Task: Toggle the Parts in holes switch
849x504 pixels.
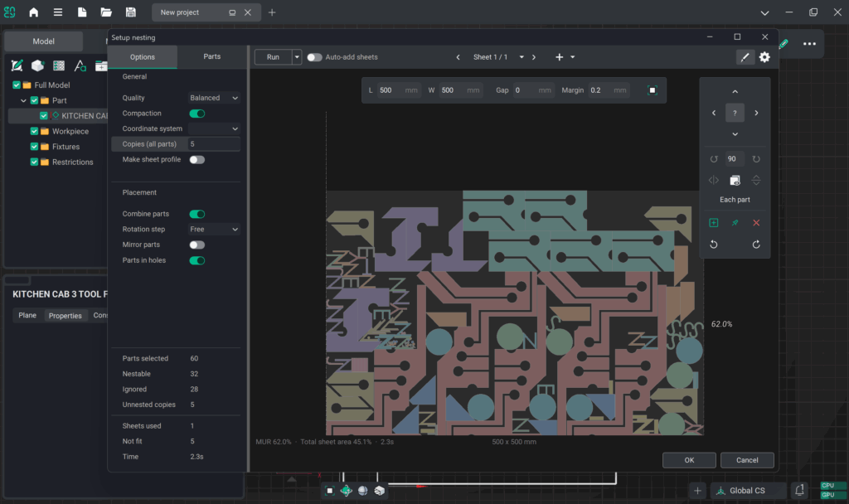Action: coord(197,260)
